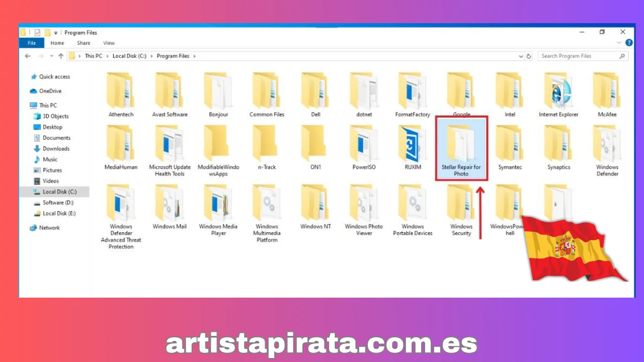
Task: Open the Common Files folder
Action: coord(267,96)
